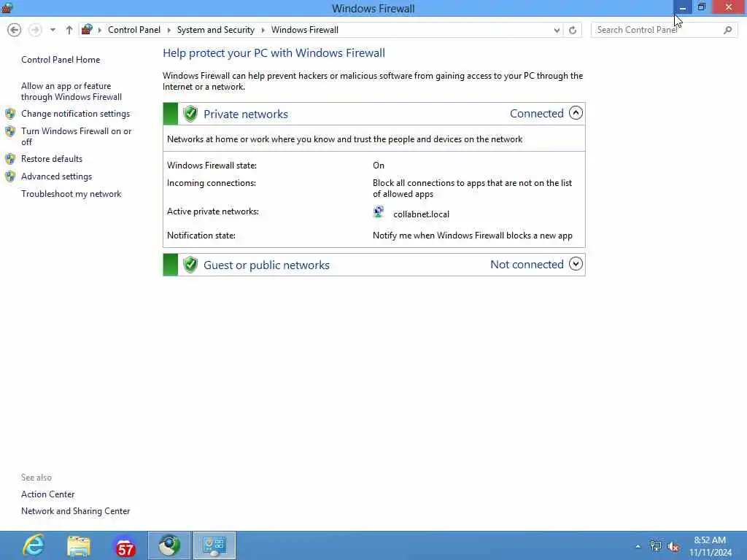This screenshot has height=560, width=747.
Task: Click Restore defaults link
Action: click(x=52, y=158)
